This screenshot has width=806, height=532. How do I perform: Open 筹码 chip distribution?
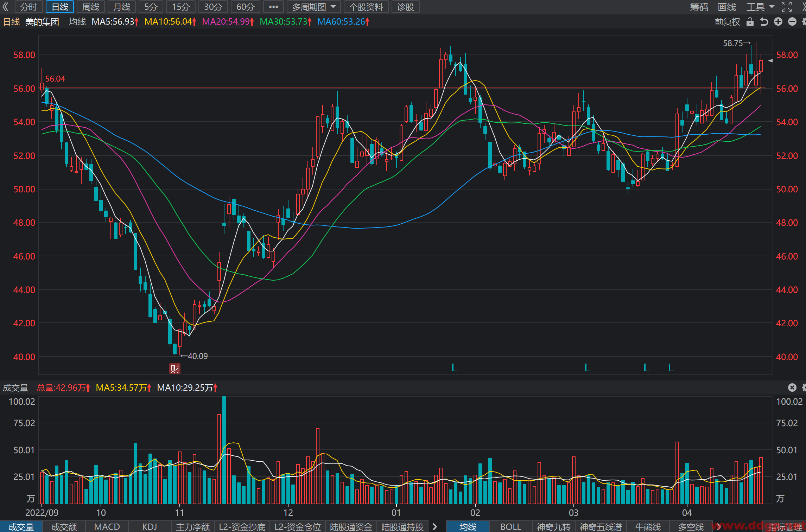click(699, 7)
